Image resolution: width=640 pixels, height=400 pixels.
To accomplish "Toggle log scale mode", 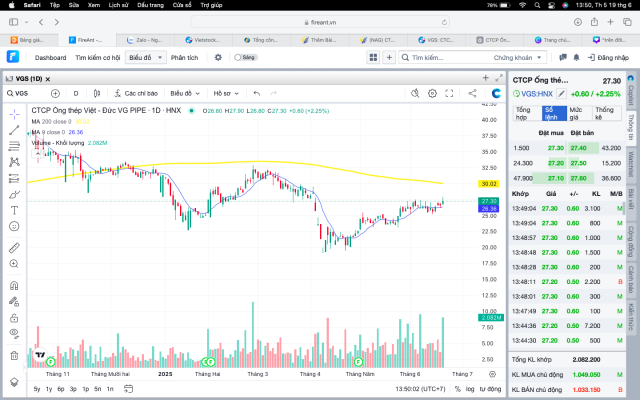I will tap(470, 389).
